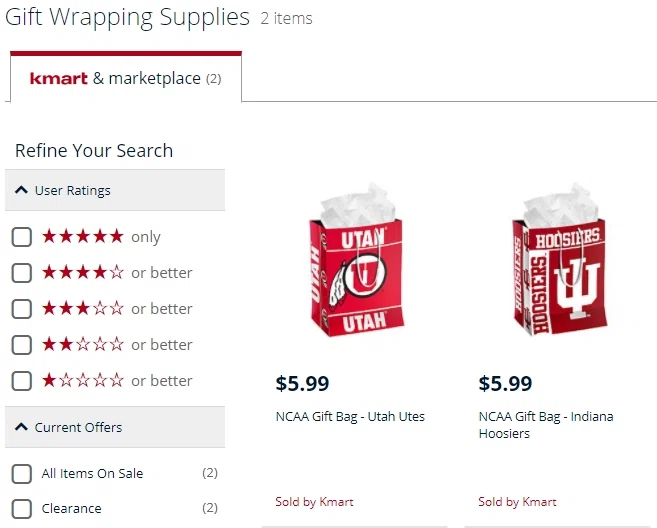
Task: Check the 5 stars only rating filter
Action: (21, 237)
